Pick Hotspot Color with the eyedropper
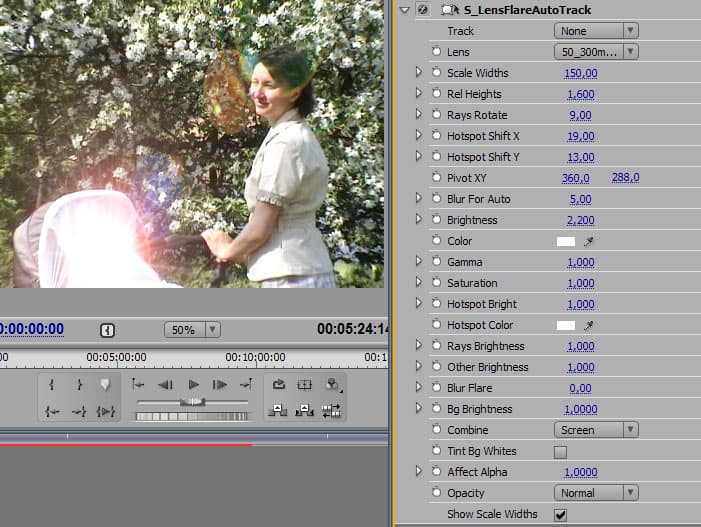Screen dimensions: 701x527 click(x=589, y=325)
